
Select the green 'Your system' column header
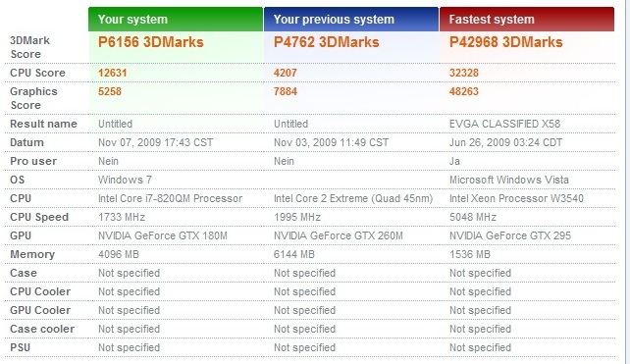tap(176, 20)
